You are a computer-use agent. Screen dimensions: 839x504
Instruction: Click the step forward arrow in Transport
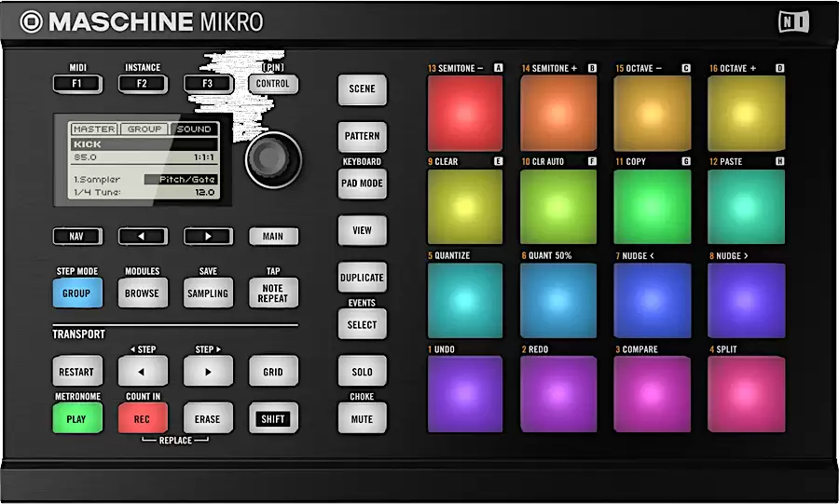click(x=208, y=372)
